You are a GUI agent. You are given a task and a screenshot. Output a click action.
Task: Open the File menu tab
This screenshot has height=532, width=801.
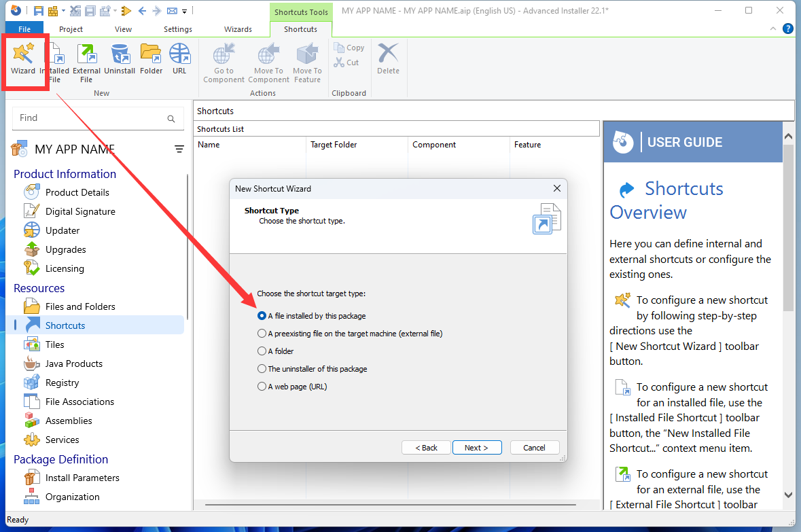coord(24,29)
